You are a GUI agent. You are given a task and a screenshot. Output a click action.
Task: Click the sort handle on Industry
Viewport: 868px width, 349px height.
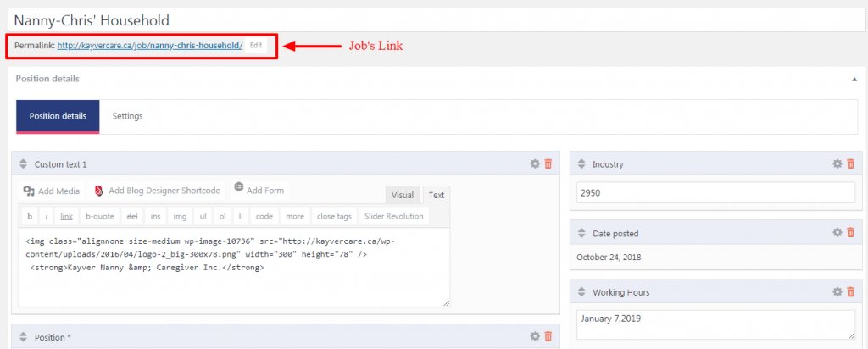click(581, 164)
